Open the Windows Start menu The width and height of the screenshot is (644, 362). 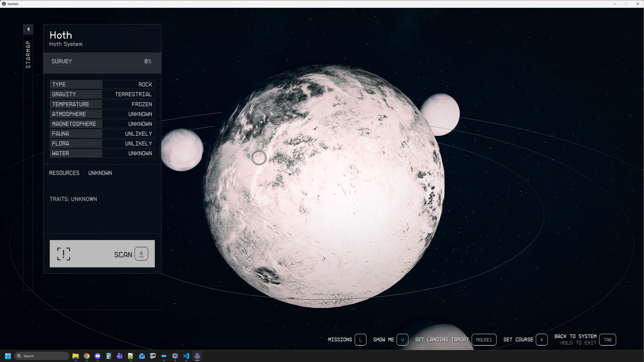8,356
